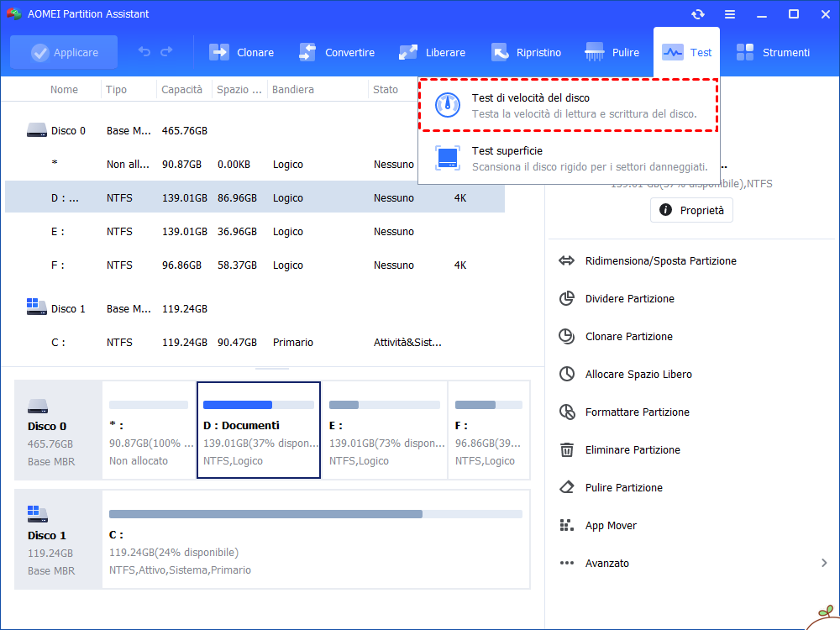This screenshot has height=630, width=840.
Task: Select the Disco 1 row in list
Action: pyautogui.click(x=255, y=309)
